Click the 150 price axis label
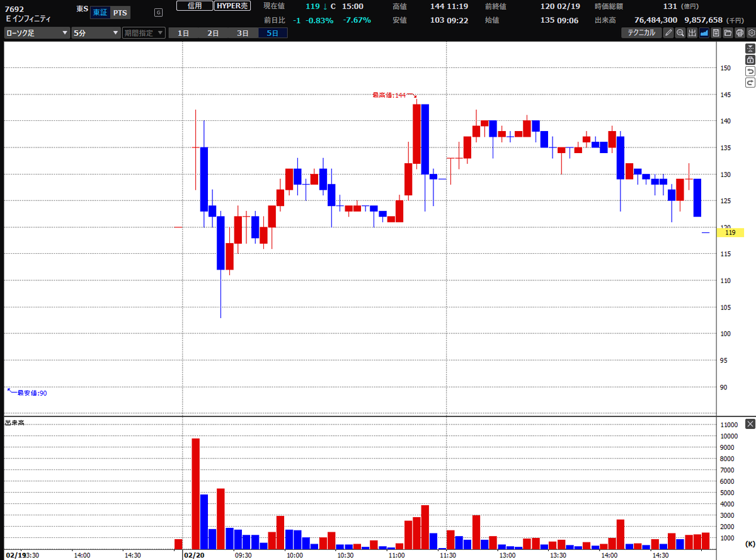 point(726,68)
